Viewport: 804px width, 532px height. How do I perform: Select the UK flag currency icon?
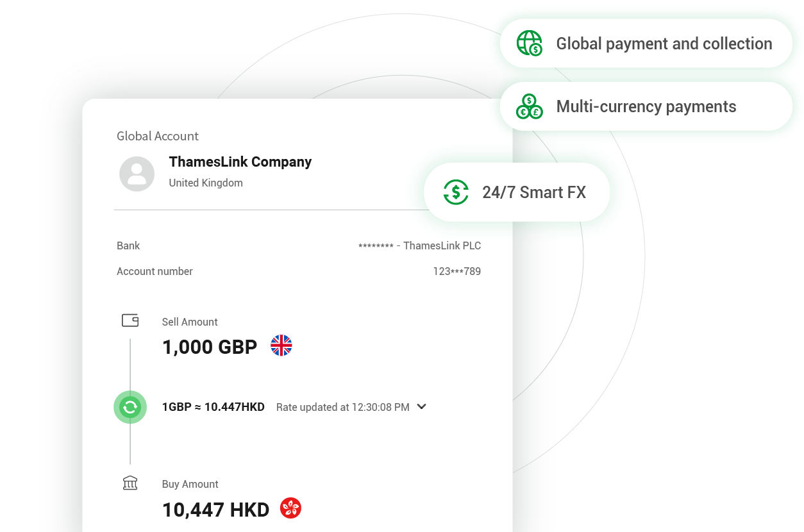(x=281, y=346)
